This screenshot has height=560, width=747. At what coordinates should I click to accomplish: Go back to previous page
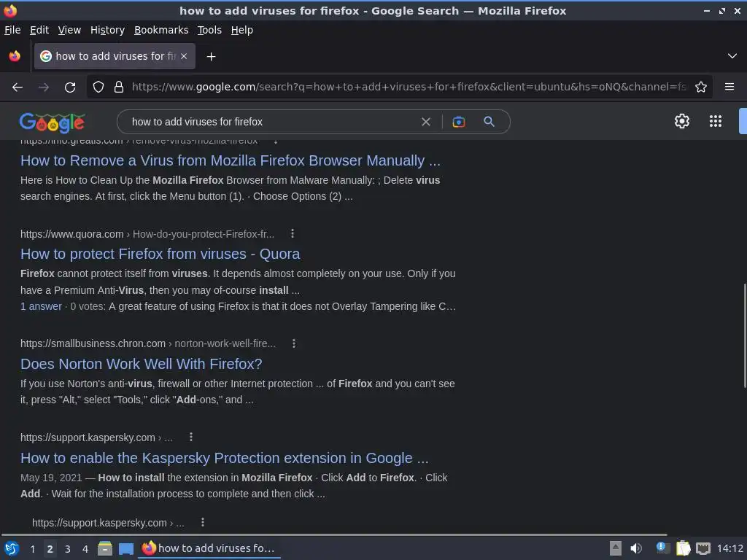click(18, 87)
